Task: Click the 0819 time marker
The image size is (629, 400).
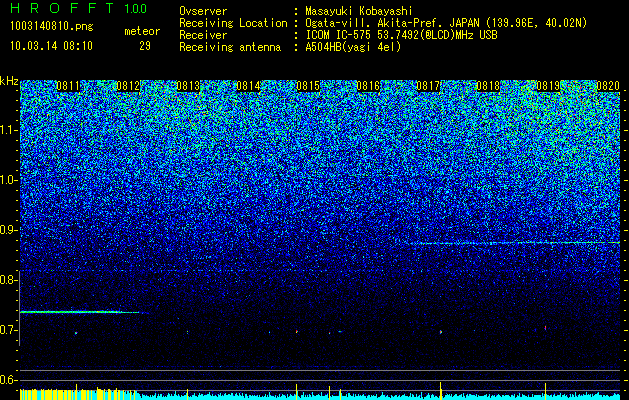Action: [x=548, y=86]
